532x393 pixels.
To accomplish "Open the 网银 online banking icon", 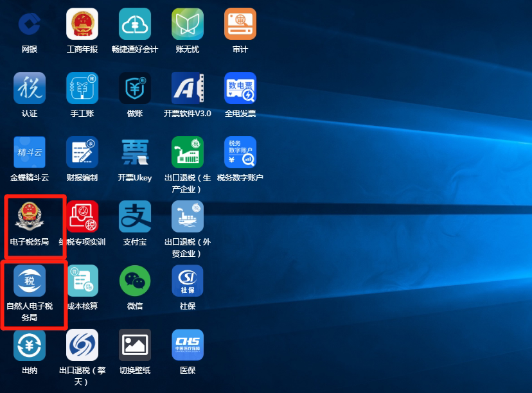I will click(30, 24).
